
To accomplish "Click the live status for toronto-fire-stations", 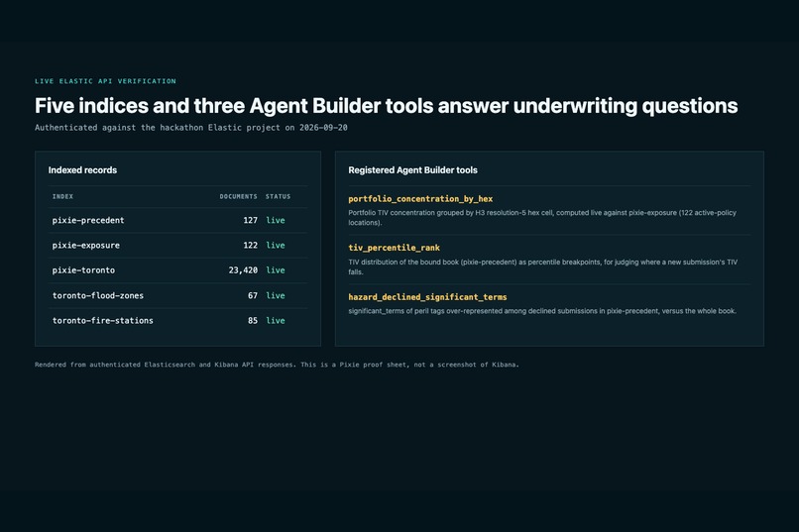I will click(276, 320).
